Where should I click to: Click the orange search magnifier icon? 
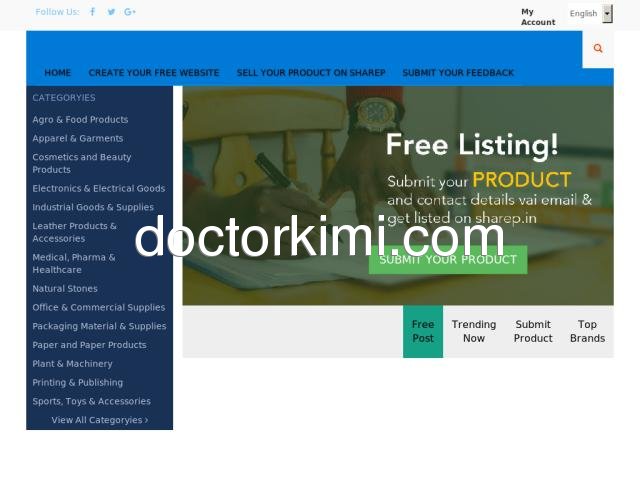pos(598,48)
